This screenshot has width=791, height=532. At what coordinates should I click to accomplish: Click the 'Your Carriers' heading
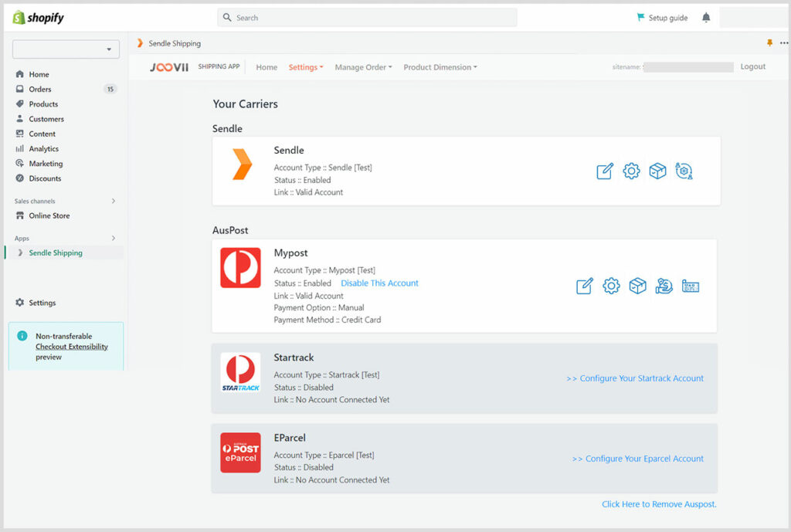click(x=245, y=104)
